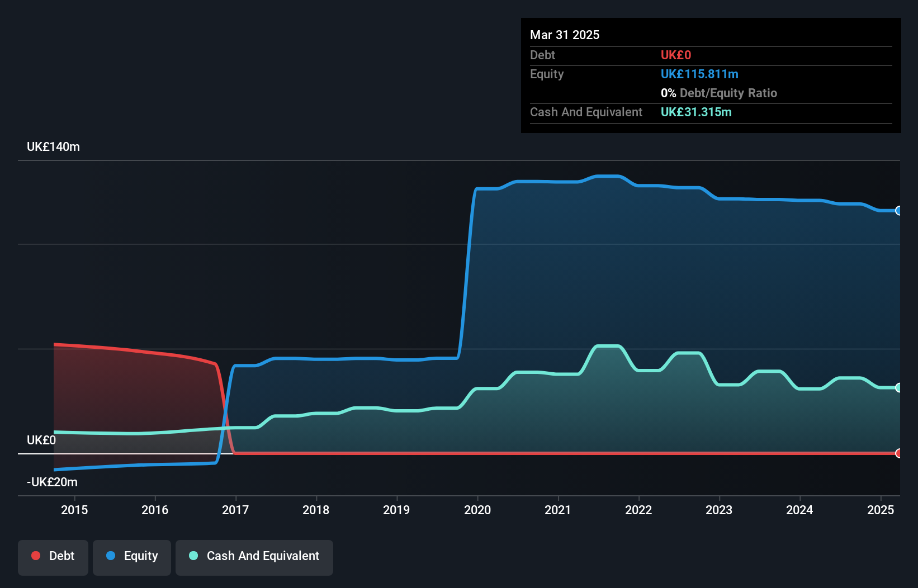
Task: Click the Cash And Equivalent tooltip label
Action: pos(586,112)
